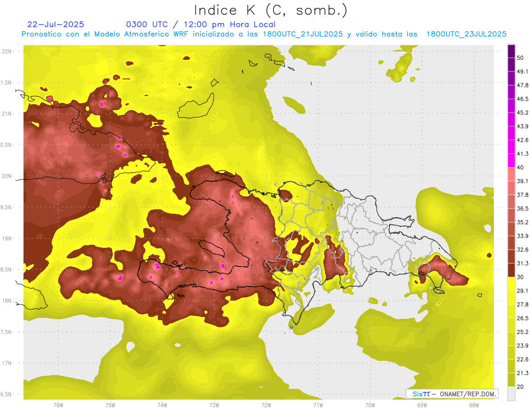Click the '74W' longitude label
This screenshot has height=411, width=532.
[x=162, y=405]
